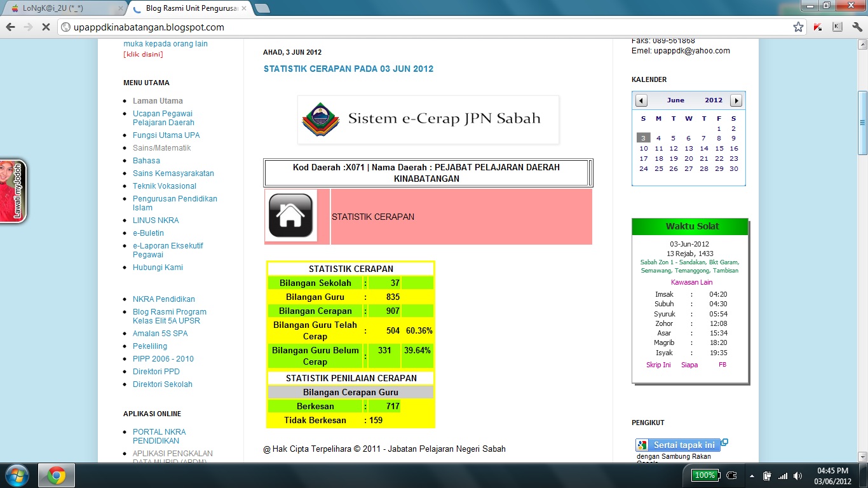
Task: Open the e-Buletin link
Action: point(148,233)
